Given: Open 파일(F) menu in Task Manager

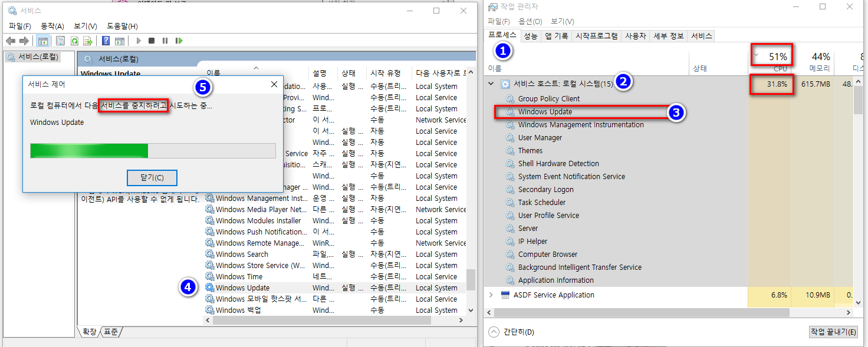Looking at the screenshot, I should coord(499,22).
